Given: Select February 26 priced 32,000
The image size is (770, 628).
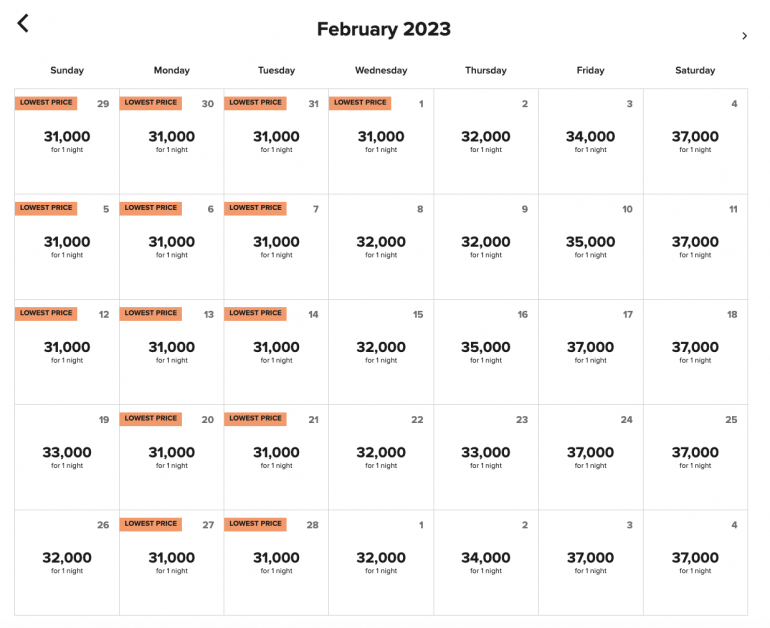Looking at the screenshot, I should (x=67, y=562).
